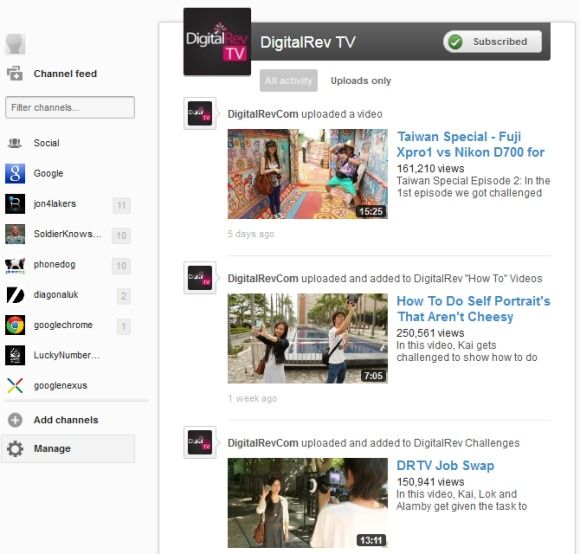This screenshot has width=580, height=554.
Task: Click the 1 week ago timestamp
Action: (x=253, y=398)
